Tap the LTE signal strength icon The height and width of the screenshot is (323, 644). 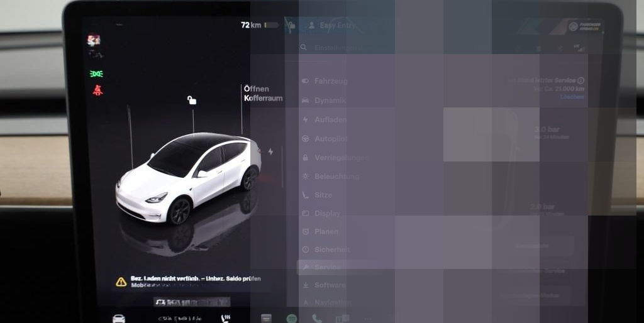coord(579,48)
